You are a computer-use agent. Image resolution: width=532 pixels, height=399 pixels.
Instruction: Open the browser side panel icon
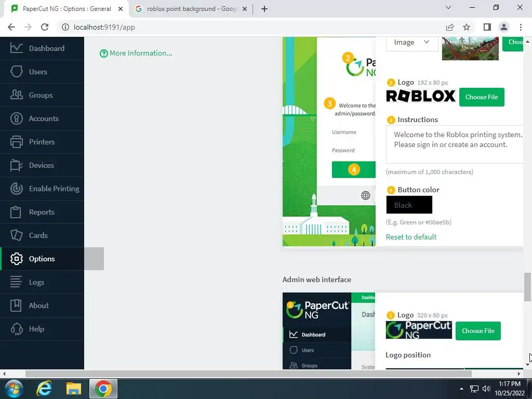click(x=487, y=27)
